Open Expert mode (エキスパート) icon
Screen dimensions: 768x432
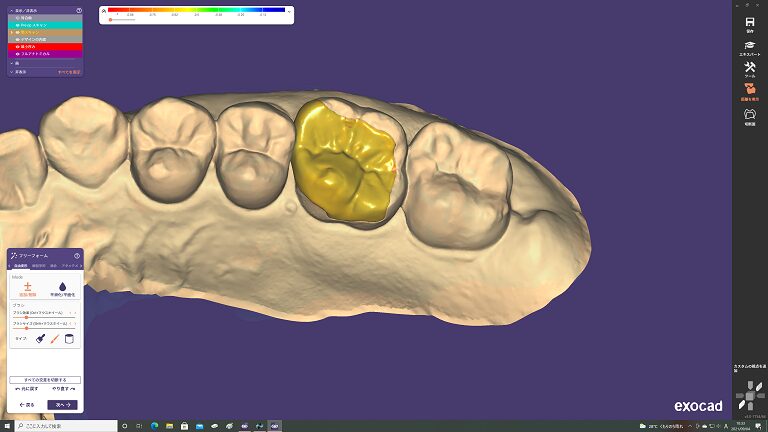749,46
